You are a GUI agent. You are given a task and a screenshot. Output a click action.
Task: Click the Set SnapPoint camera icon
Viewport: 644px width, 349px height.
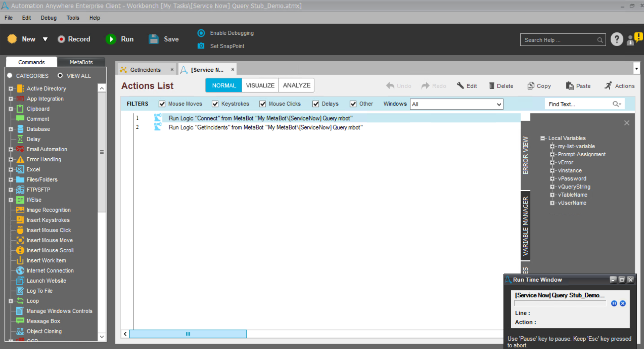[201, 46]
